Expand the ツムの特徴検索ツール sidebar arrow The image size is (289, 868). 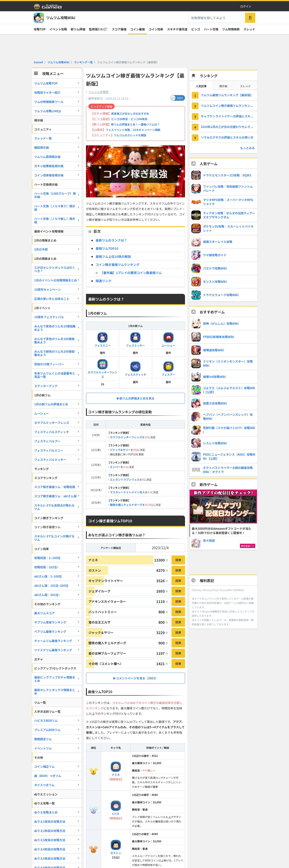[x=78, y=101]
